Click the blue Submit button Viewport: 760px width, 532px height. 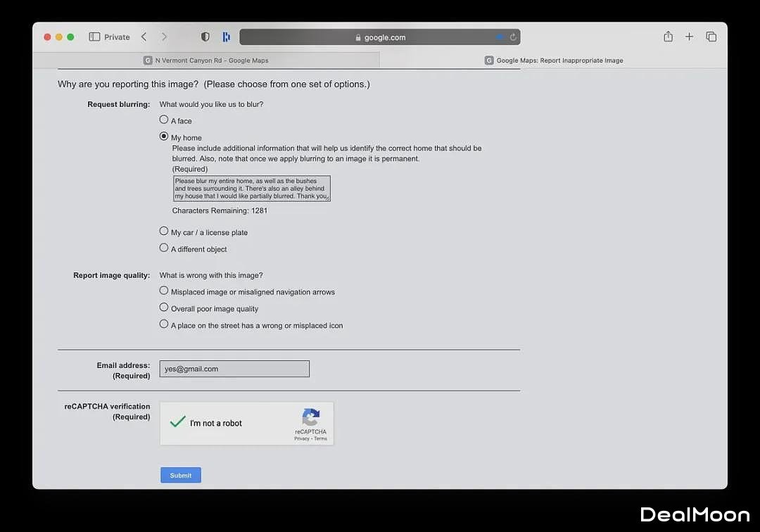click(181, 475)
